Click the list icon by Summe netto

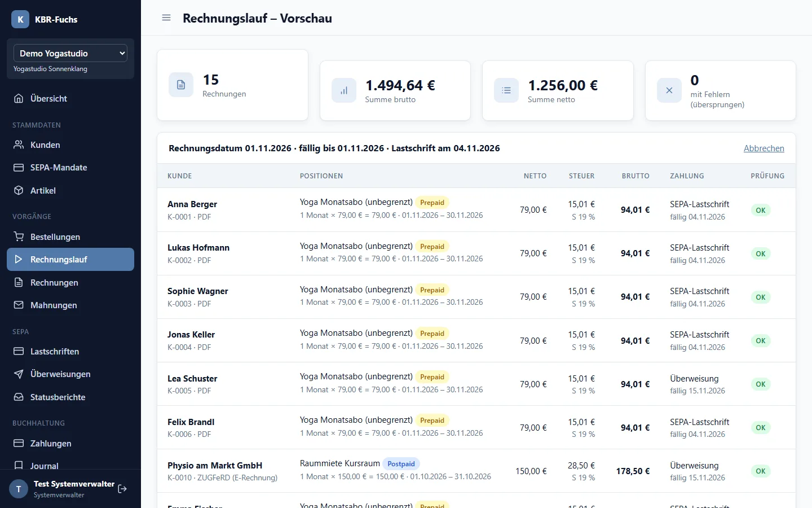(x=506, y=90)
